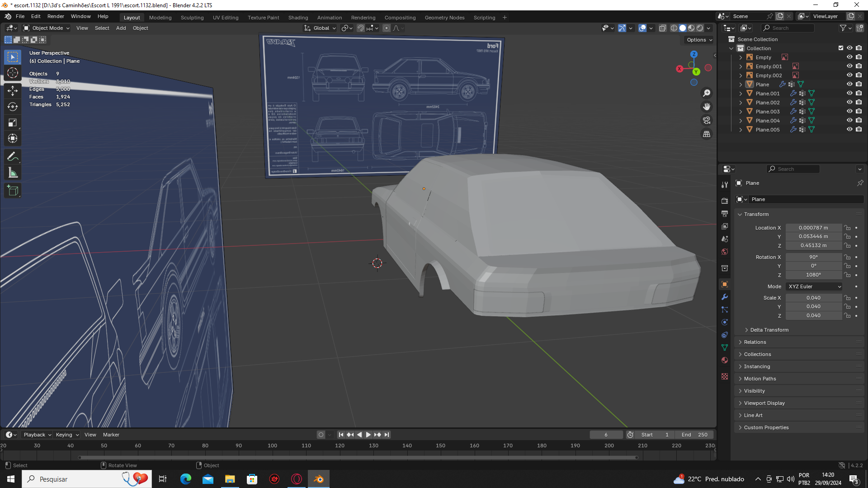Open the Material properties tab
Viewport: 868px width, 488px height.
[725, 360]
